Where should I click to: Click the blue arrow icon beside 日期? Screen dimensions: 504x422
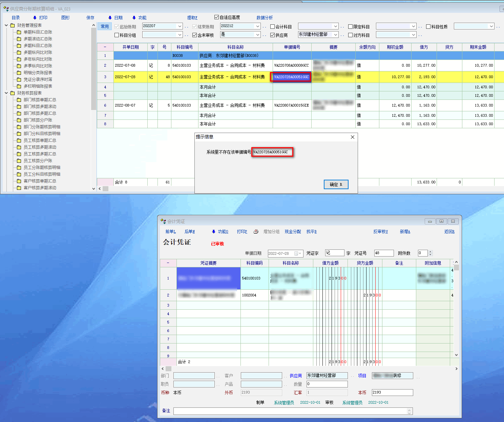point(110,18)
